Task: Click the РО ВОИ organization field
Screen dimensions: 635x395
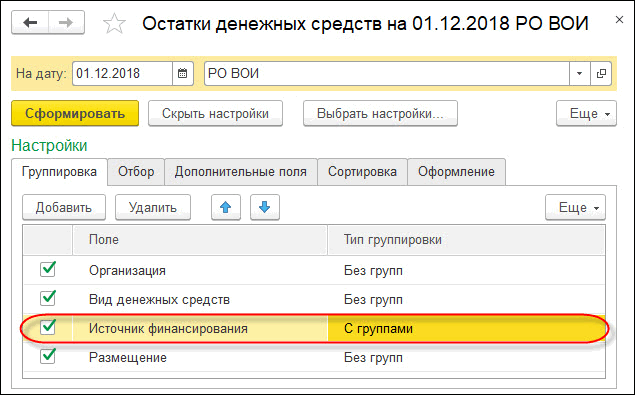Action: (x=387, y=73)
